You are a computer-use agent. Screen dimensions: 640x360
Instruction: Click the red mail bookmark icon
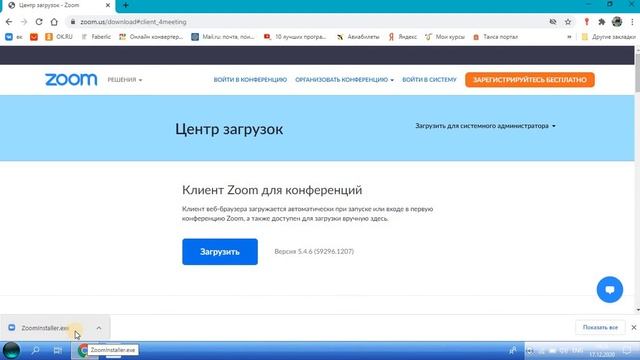34,37
